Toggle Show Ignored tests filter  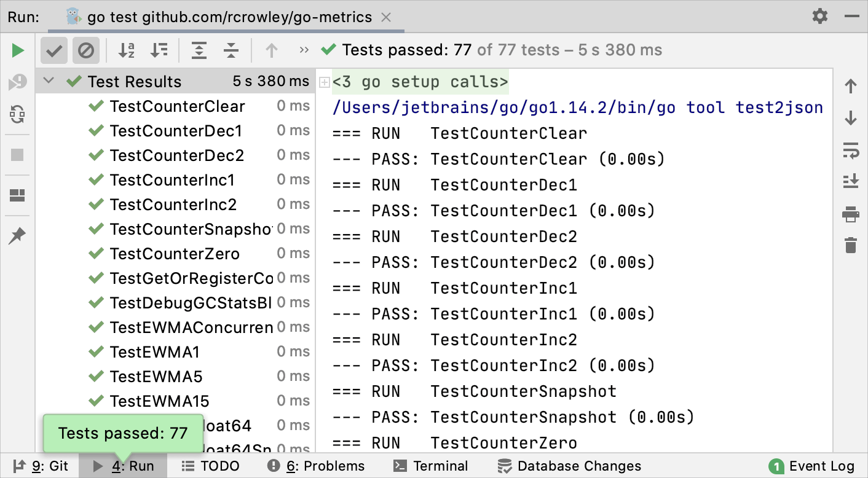click(85, 50)
